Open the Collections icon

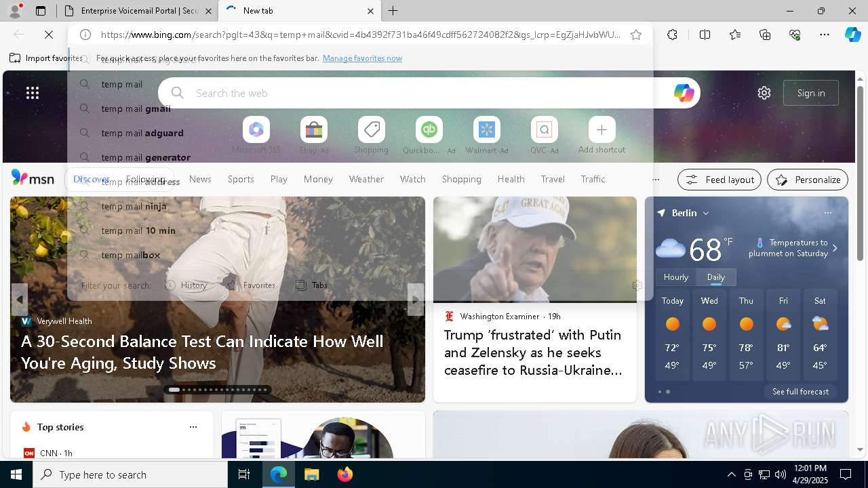click(765, 35)
